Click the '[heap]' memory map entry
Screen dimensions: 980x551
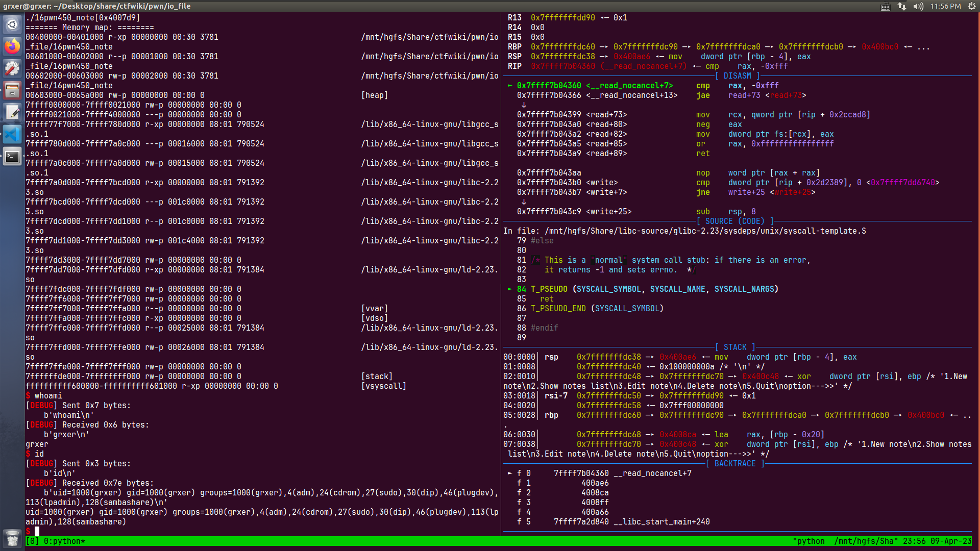[375, 95]
